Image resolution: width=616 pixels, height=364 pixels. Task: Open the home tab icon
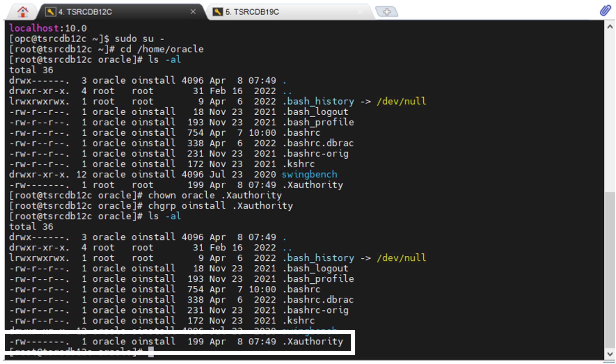23,12
